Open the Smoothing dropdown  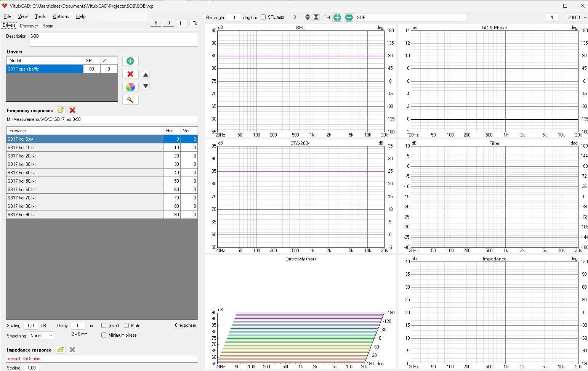(42, 336)
